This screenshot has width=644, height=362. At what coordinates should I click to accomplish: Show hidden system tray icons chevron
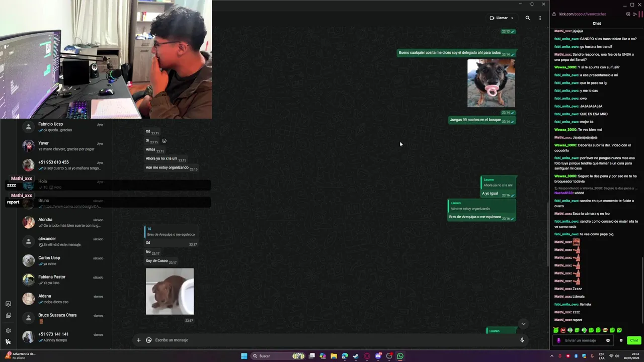point(551,356)
